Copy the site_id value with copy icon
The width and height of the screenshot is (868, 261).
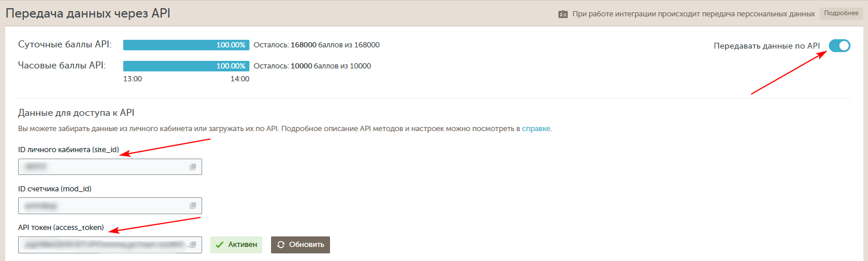193,167
